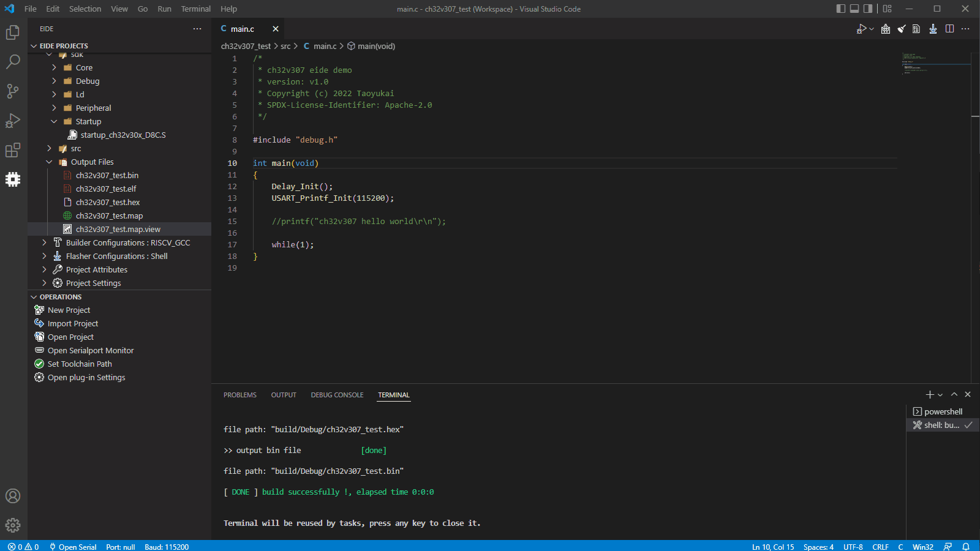This screenshot has width=980, height=551.
Task: Click Port: null in status bar
Action: [x=120, y=547]
